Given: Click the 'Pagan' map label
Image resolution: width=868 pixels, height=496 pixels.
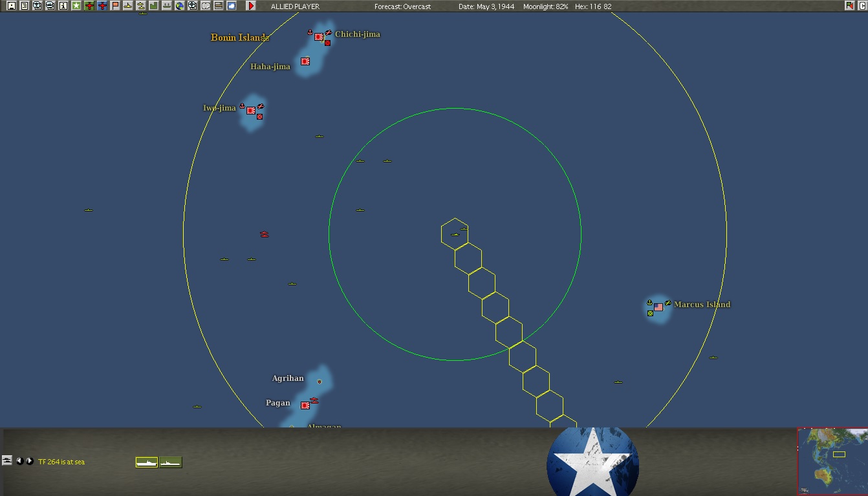Looking at the screenshot, I should coord(278,403).
